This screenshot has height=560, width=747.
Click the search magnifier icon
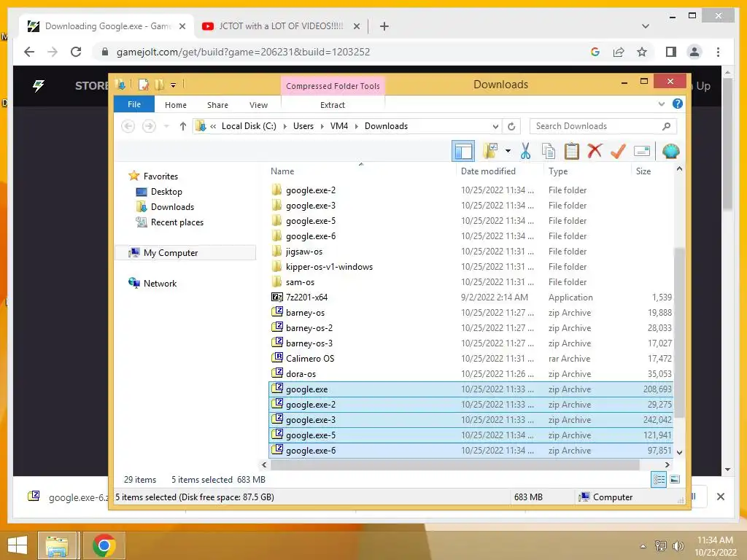666,126
